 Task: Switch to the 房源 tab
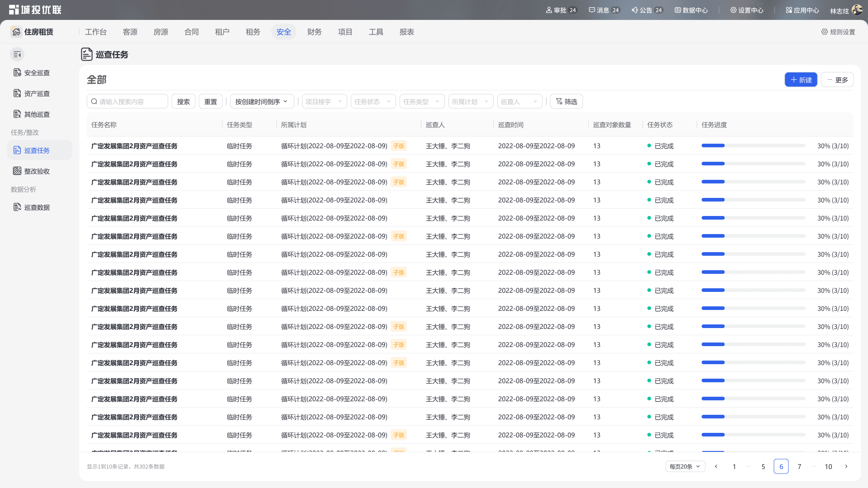pos(161,32)
